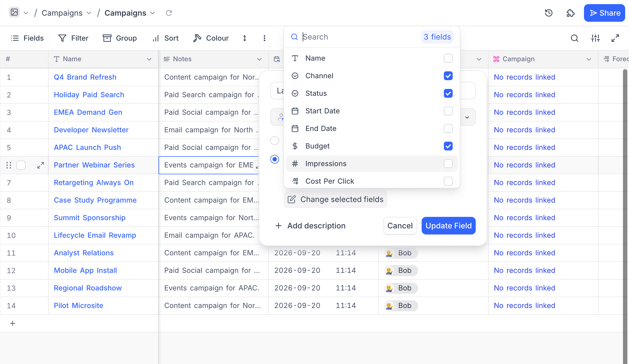Check the Impressions field checkbox

tap(448, 164)
